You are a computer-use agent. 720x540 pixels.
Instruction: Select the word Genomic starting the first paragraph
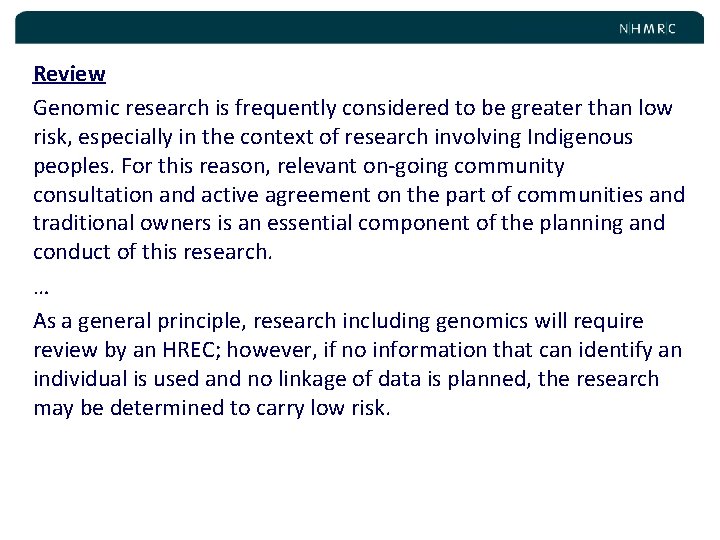76,108
